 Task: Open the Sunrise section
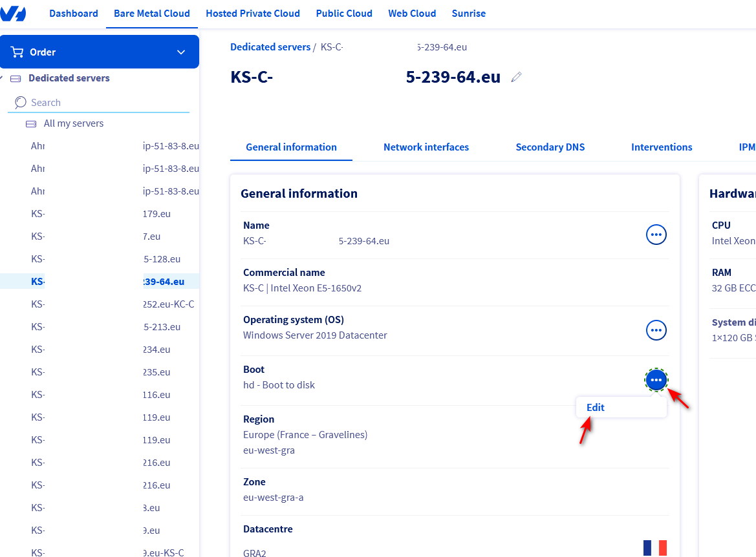coord(468,14)
